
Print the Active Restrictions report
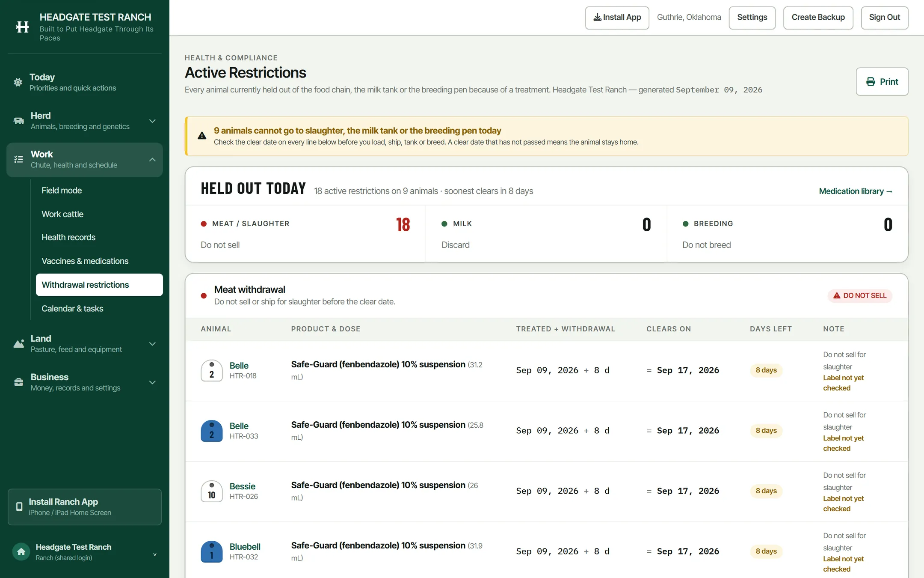click(x=882, y=82)
